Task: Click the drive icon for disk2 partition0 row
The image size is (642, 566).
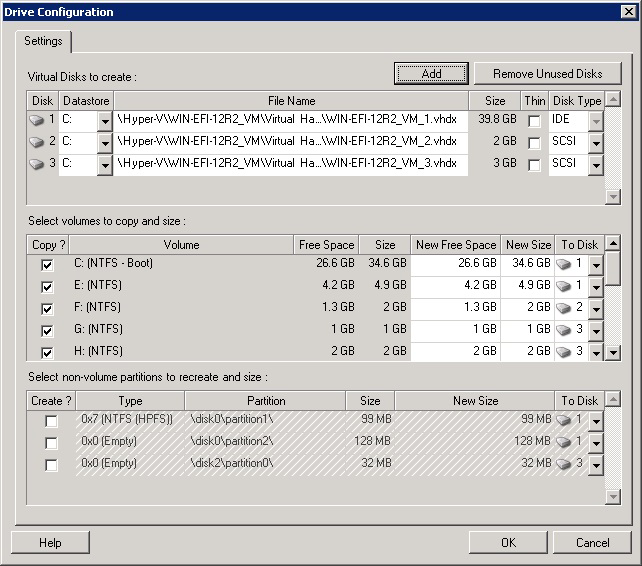Action: (565, 464)
